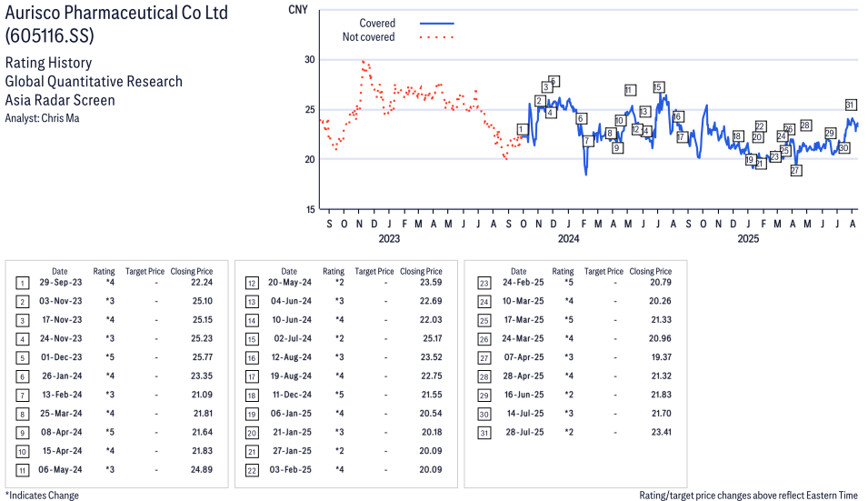Click the ticker text (605116.SS)

point(50,35)
